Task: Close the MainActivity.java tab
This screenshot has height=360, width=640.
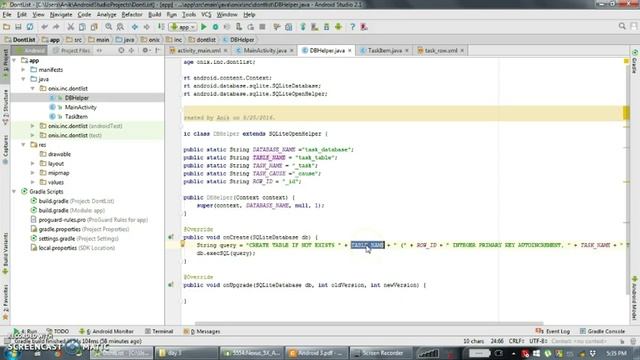Action: (x=291, y=51)
